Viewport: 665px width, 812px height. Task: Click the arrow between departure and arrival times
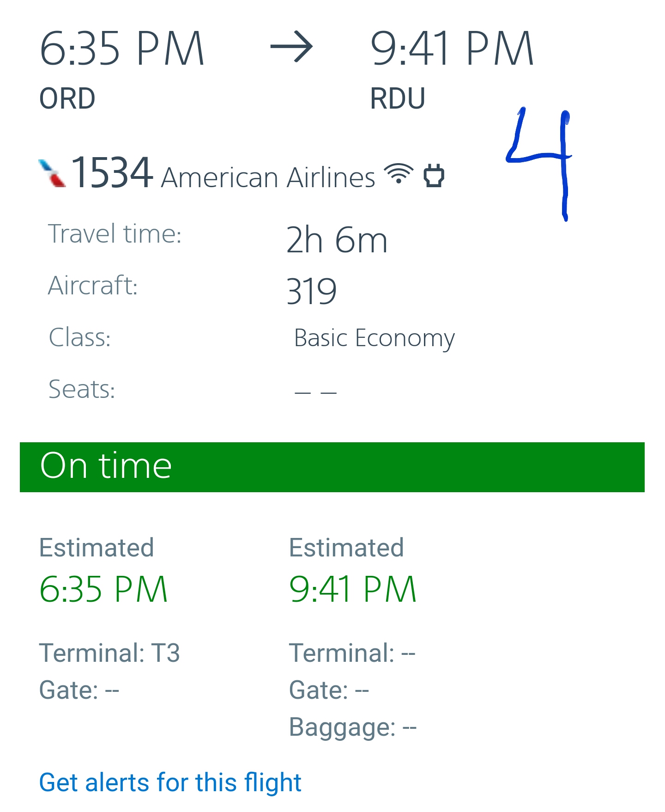tap(291, 47)
